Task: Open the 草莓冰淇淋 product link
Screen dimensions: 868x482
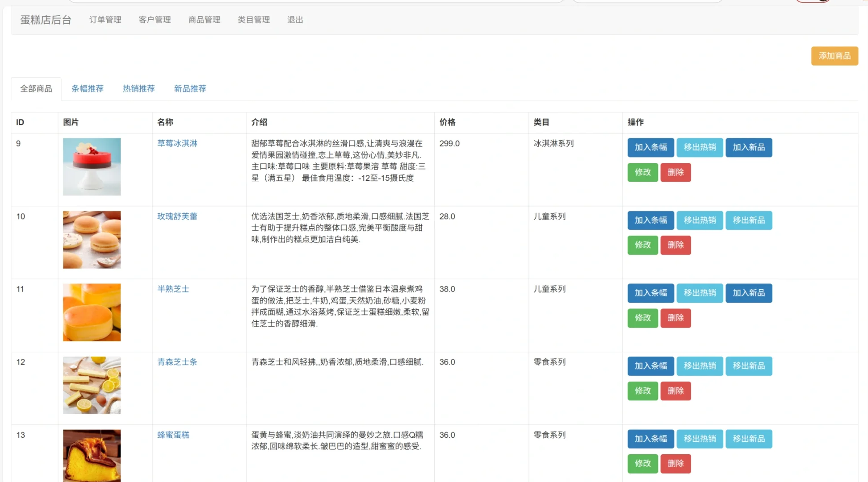Action: [177, 143]
